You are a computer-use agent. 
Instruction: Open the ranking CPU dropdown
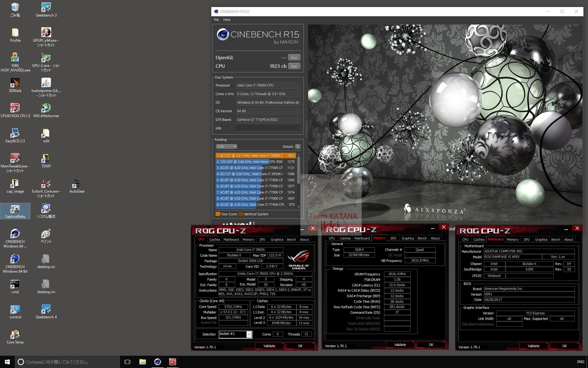(x=227, y=147)
